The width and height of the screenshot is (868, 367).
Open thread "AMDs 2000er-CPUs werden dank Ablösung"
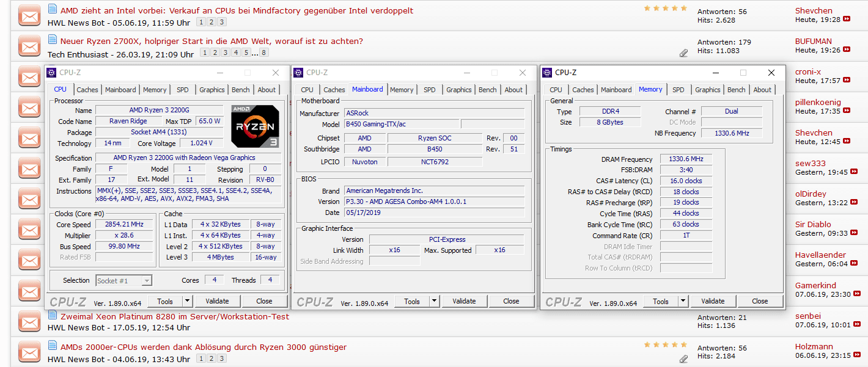204,347
